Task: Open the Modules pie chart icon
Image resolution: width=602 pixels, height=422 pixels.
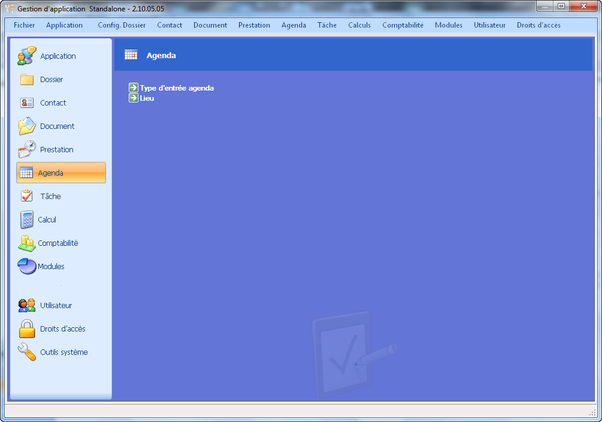Action: (27, 266)
